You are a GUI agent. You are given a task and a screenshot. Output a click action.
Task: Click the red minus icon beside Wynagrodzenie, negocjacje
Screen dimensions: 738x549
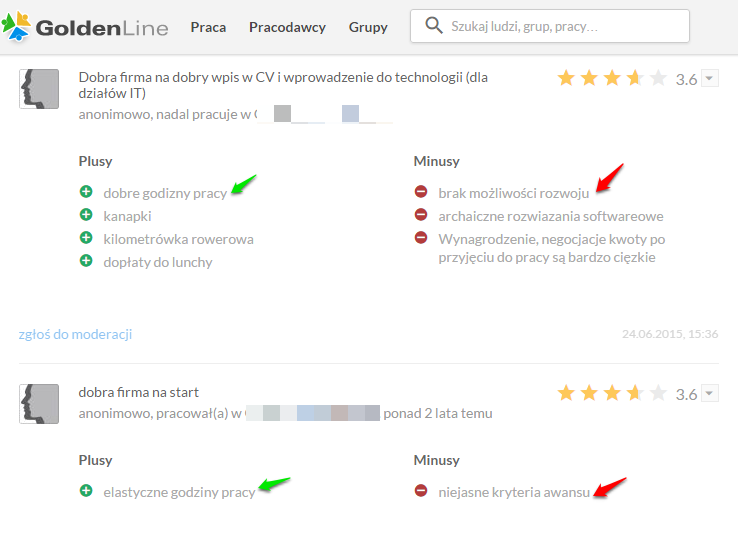(421, 238)
